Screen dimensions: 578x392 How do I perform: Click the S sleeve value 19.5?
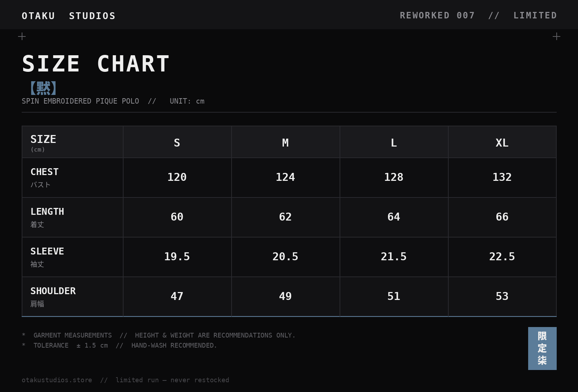(177, 257)
